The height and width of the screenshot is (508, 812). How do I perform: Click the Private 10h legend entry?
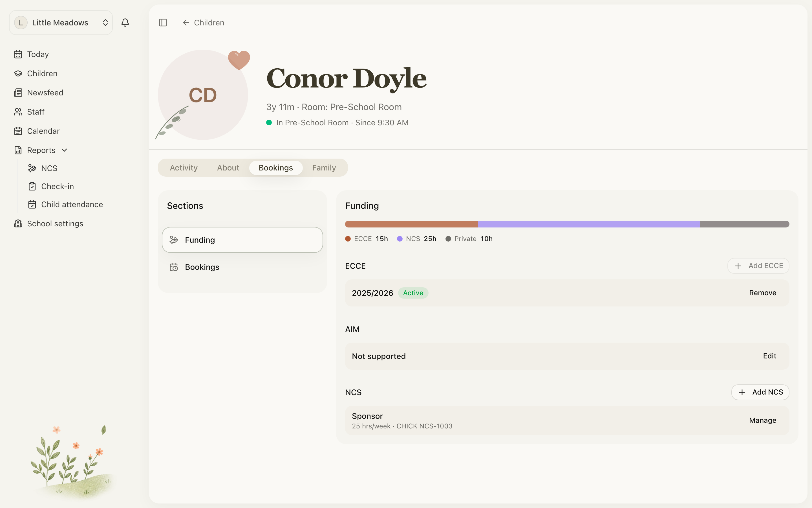[x=469, y=238]
